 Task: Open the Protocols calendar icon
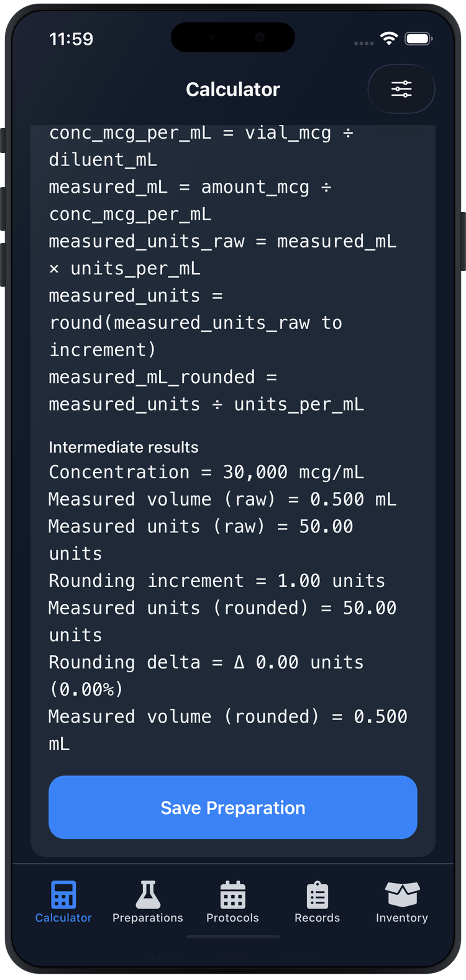pyautogui.click(x=232, y=895)
